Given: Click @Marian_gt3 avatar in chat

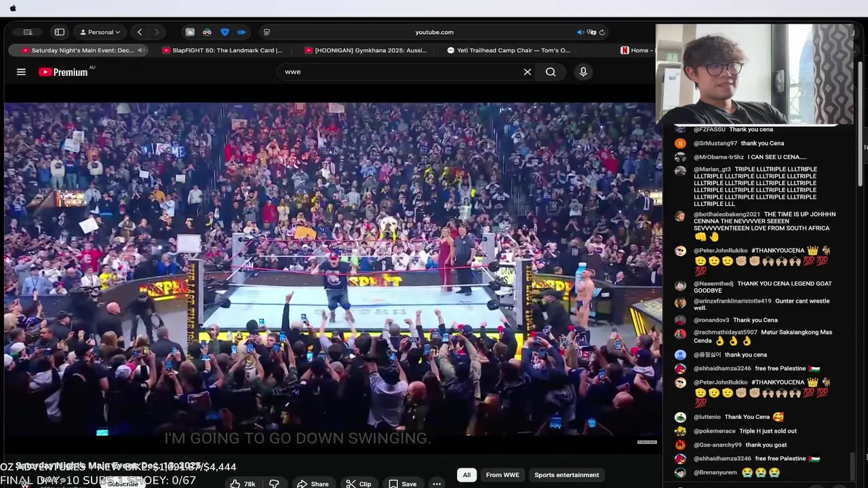Looking at the screenshot, I should pyautogui.click(x=680, y=171).
